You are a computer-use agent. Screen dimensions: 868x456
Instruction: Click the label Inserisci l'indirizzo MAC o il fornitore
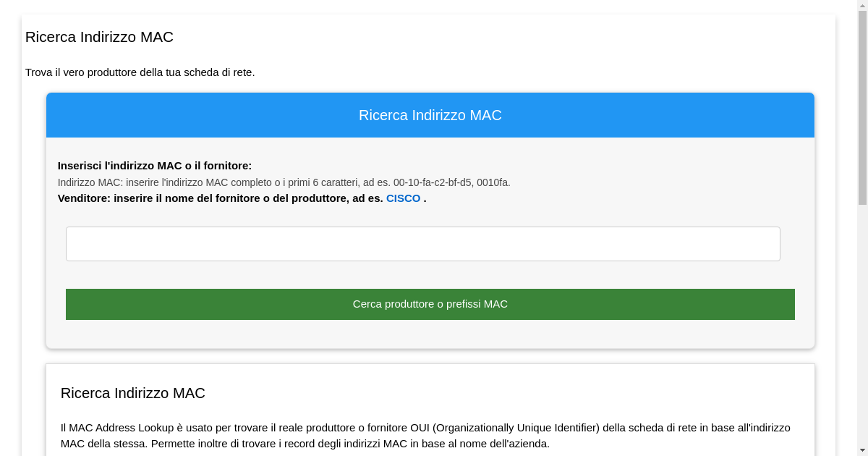point(155,166)
